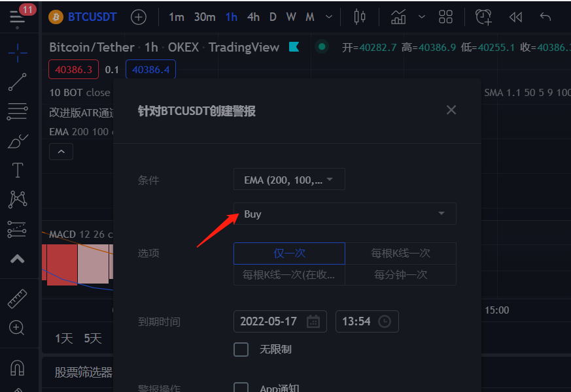This screenshot has width=571, height=392.
Task: Toggle the magnet snap mode
Action: [18, 368]
